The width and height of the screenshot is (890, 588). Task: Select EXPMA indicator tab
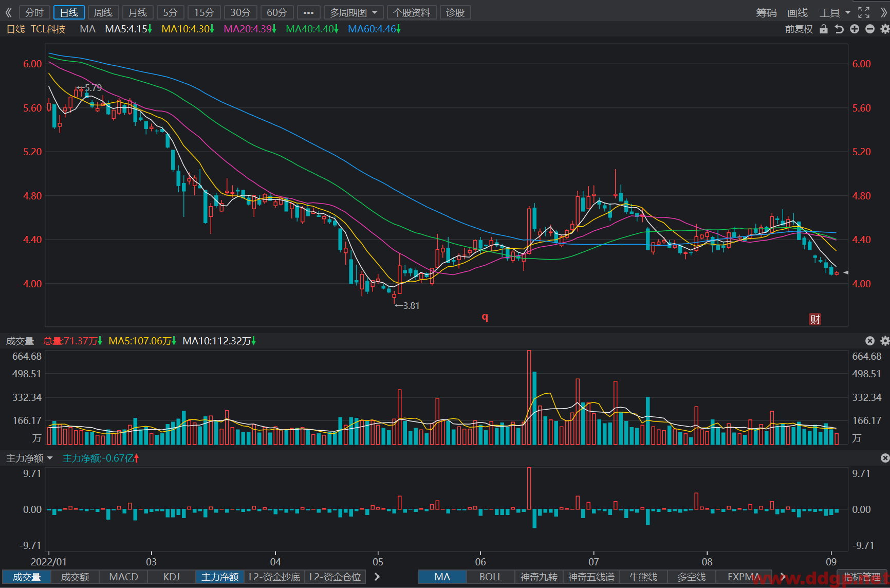(x=744, y=577)
